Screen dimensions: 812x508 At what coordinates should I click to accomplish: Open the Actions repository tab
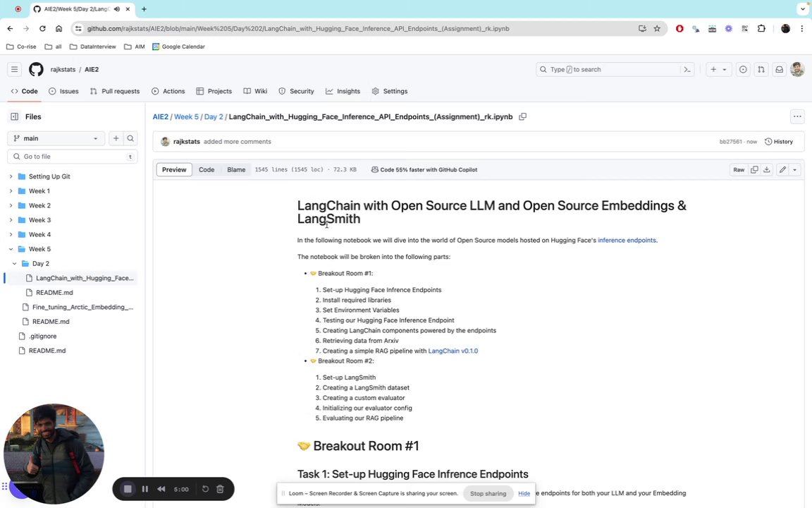point(168,91)
